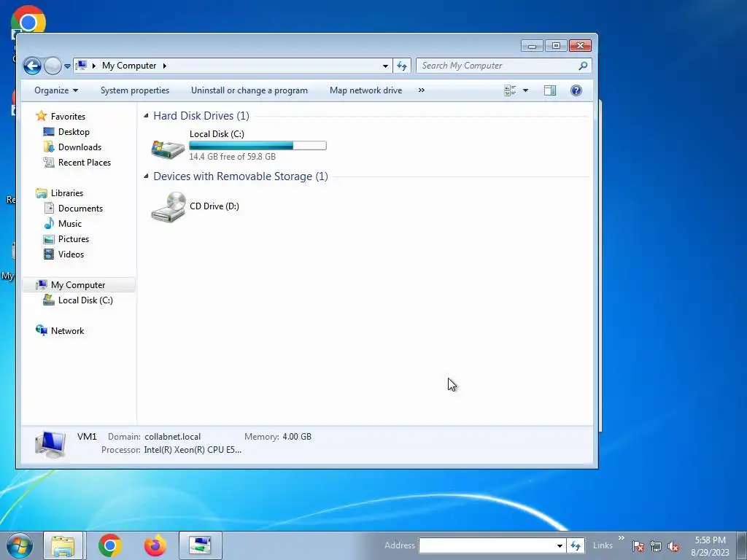This screenshot has width=747, height=560.
Task: Select Map network drive
Action: coord(366,90)
